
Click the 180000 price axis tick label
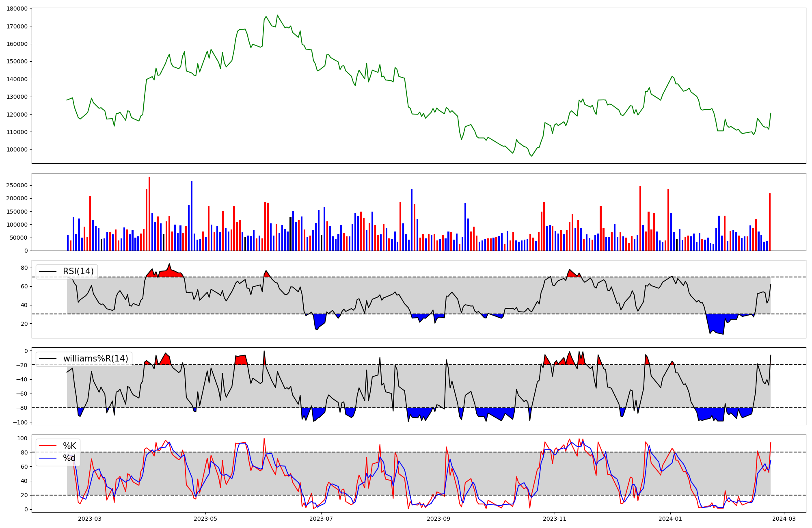[17, 9]
